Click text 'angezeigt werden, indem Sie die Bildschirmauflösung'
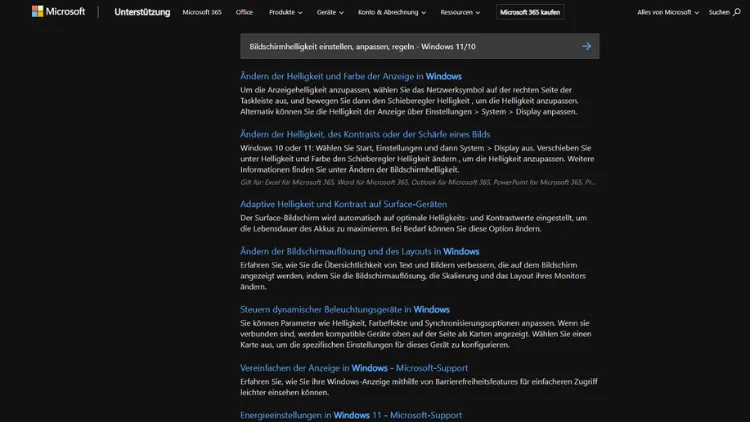 click(x=333, y=276)
